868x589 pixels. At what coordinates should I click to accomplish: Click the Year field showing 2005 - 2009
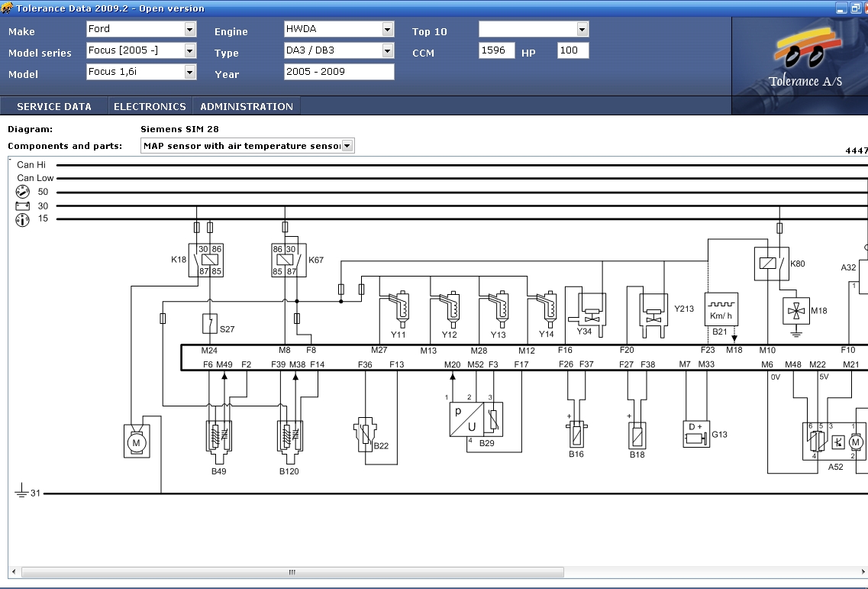click(339, 72)
